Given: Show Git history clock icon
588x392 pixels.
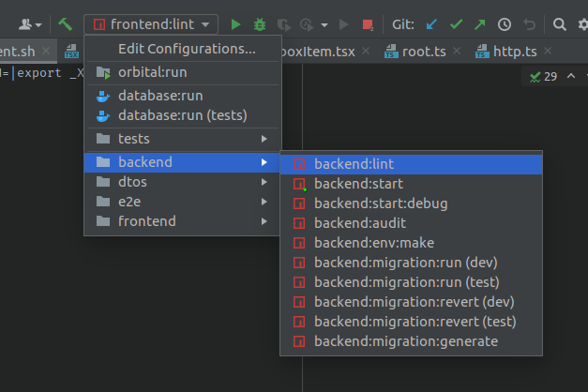Looking at the screenshot, I should 505,23.
